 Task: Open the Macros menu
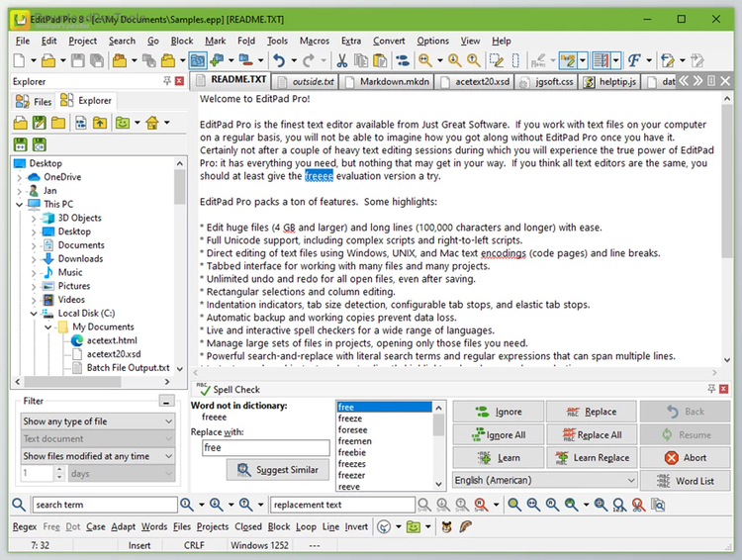315,41
